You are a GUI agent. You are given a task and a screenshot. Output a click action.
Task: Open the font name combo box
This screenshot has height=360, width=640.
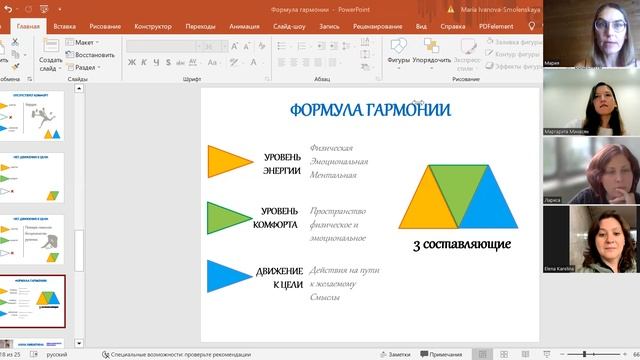click(x=164, y=46)
